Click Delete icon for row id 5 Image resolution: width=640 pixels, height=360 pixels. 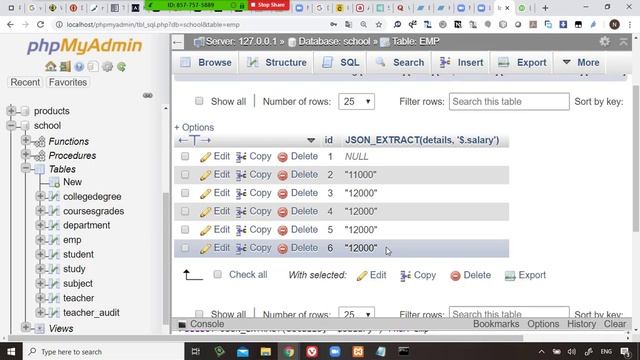(282, 230)
